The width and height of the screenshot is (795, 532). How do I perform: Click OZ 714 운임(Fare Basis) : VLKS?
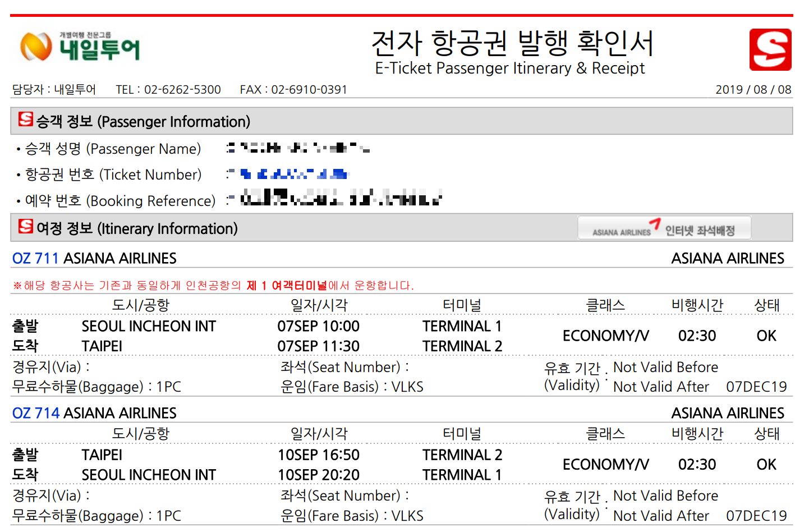click(352, 516)
